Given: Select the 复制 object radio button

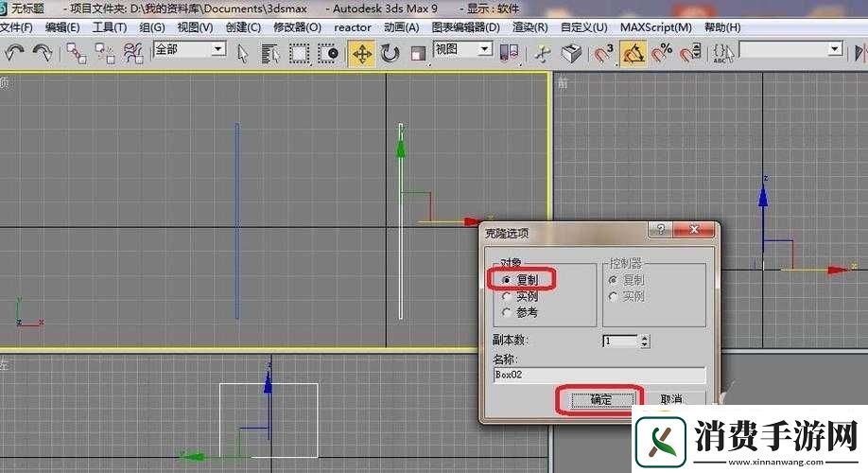Looking at the screenshot, I should [x=506, y=280].
